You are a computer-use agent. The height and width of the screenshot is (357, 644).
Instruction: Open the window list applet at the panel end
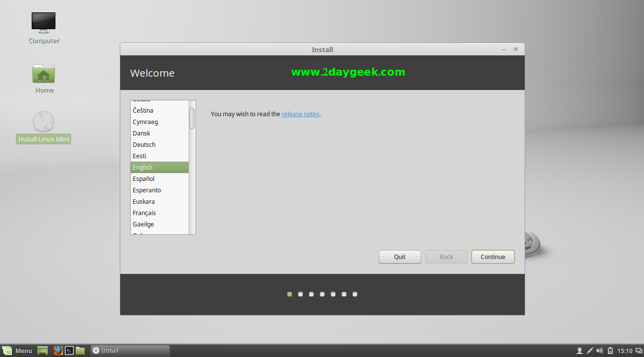639,351
